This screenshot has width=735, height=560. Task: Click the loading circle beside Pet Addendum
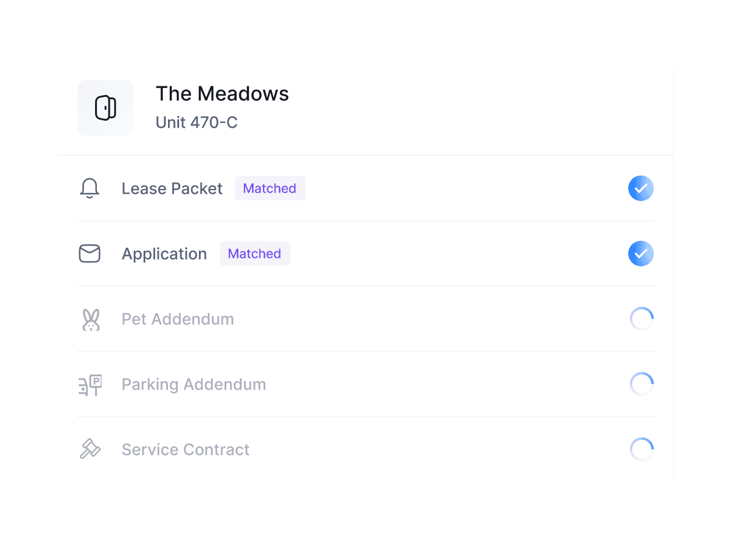point(642,319)
